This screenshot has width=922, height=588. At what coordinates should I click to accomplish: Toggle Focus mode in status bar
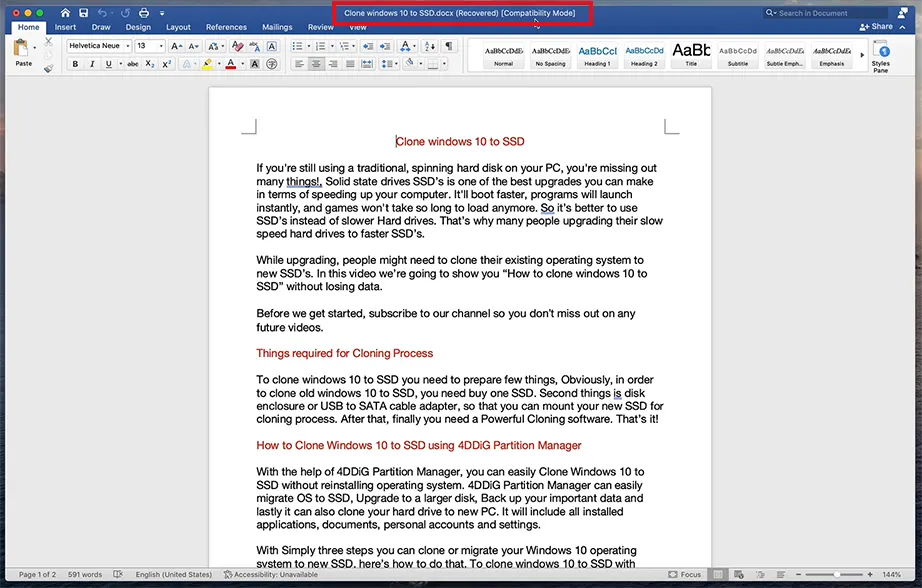click(x=685, y=574)
